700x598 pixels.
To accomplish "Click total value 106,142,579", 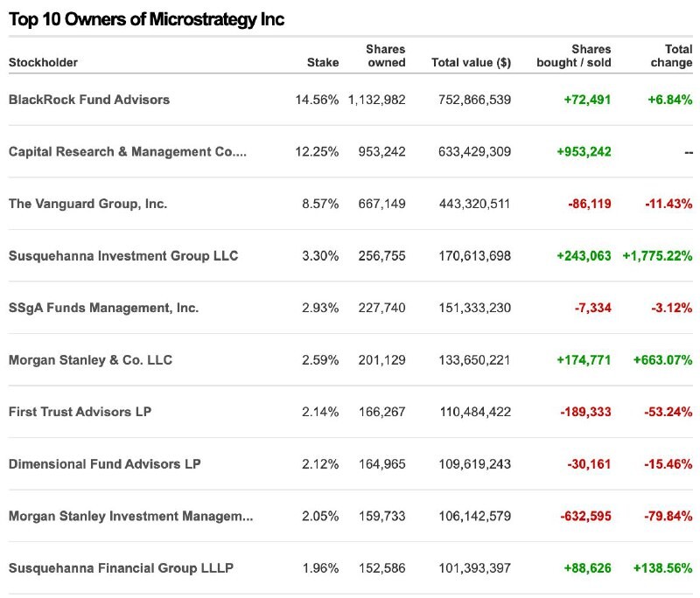I will click(474, 516).
